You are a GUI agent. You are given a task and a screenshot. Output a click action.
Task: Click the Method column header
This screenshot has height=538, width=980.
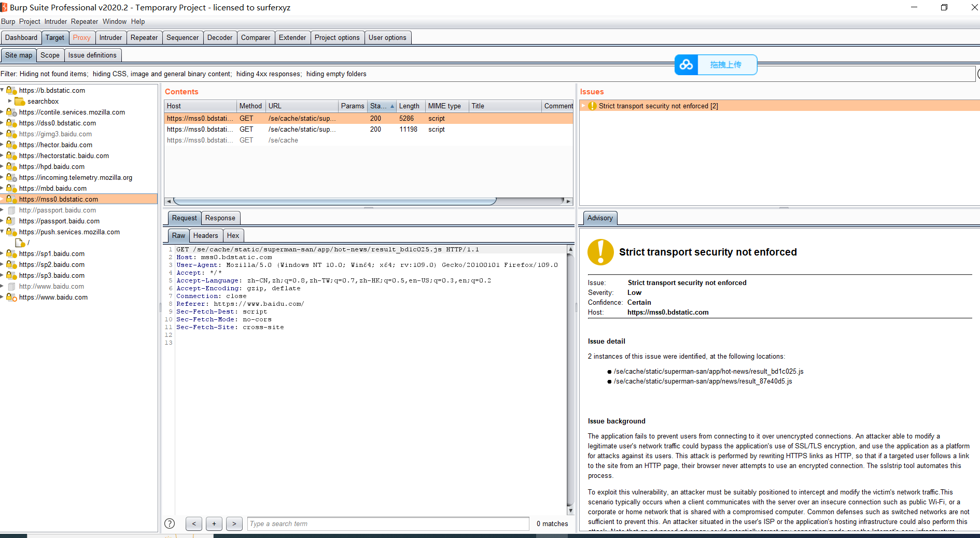(251, 106)
